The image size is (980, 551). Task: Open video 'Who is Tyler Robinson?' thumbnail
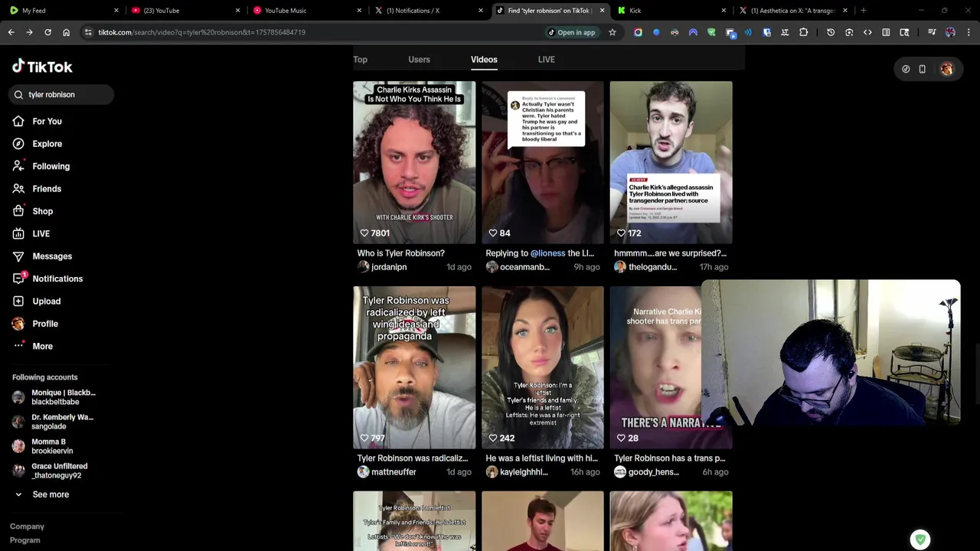click(x=414, y=162)
